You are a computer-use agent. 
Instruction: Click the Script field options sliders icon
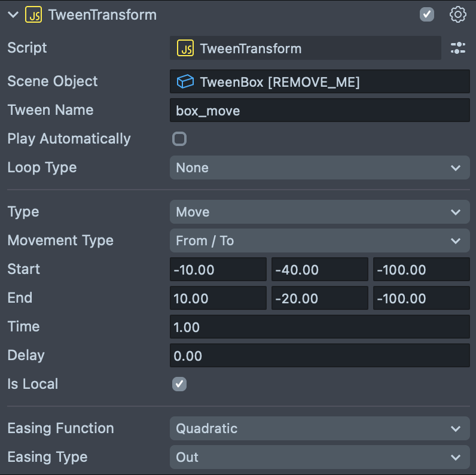(x=458, y=48)
